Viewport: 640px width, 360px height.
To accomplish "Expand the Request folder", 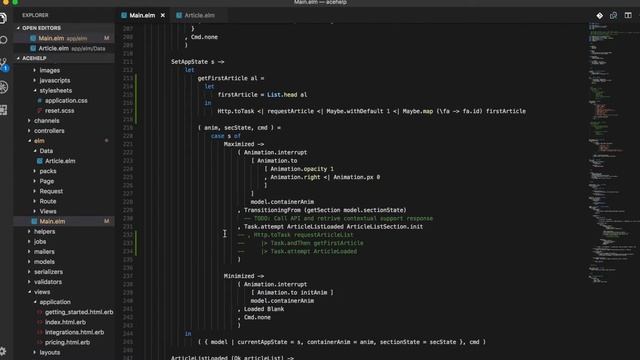I will pyautogui.click(x=51, y=191).
